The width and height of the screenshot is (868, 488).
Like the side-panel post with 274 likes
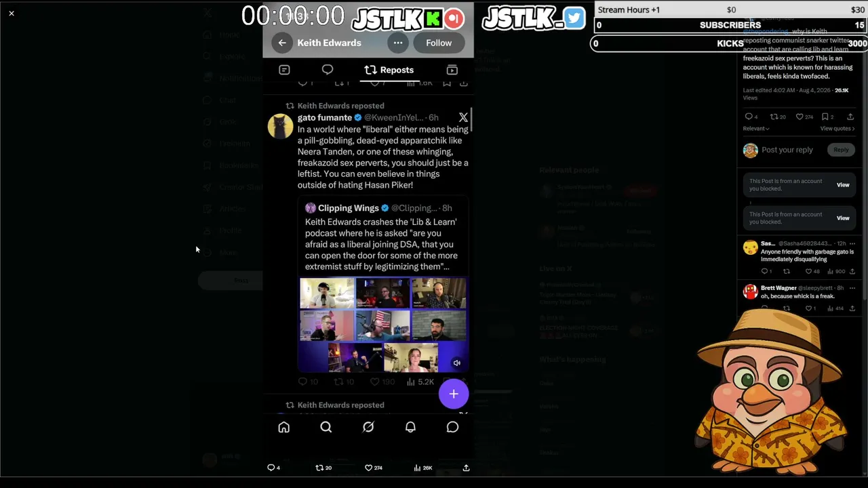click(804, 117)
